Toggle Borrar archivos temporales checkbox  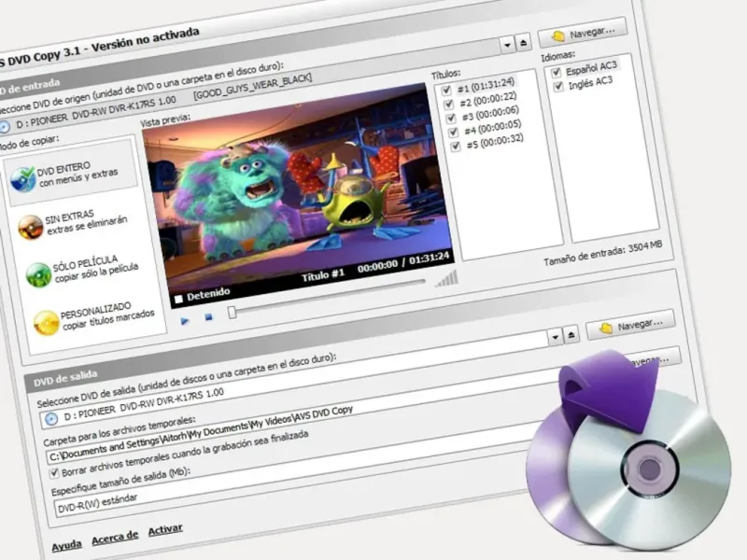(54, 473)
